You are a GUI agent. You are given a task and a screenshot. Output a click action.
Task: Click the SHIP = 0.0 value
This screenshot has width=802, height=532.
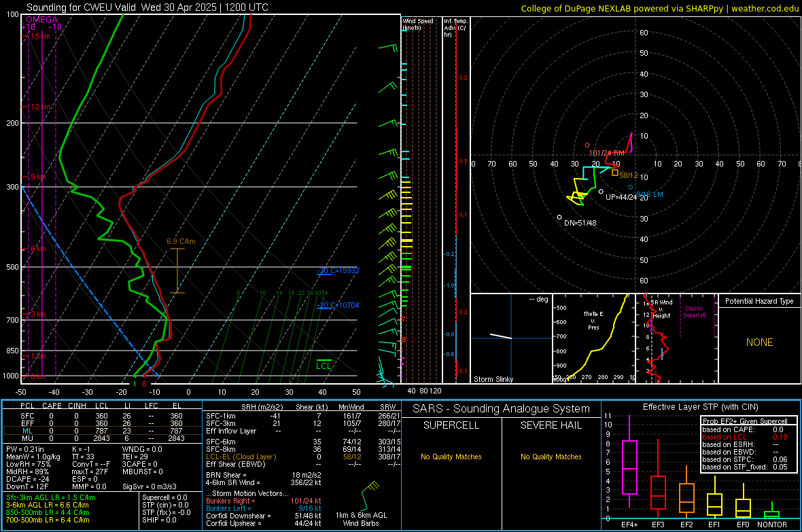pyautogui.click(x=159, y=520)
